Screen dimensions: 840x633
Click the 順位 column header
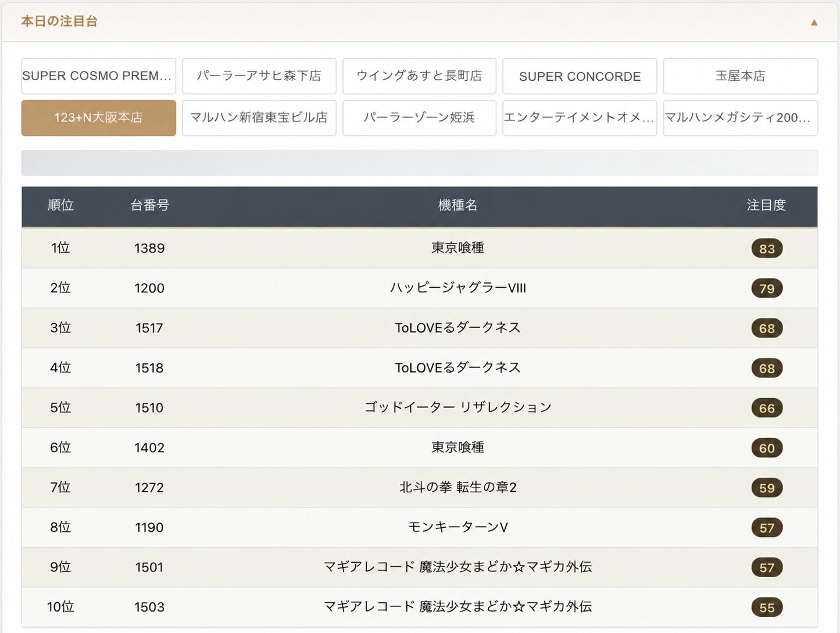pos(60,205)
